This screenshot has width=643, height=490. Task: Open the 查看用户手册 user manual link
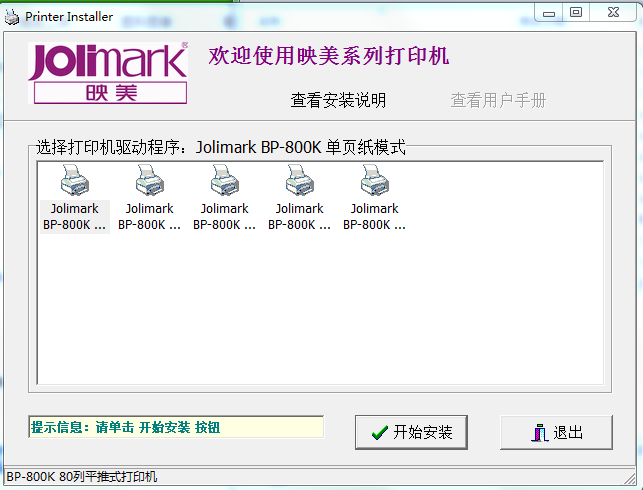click(498, 100)
